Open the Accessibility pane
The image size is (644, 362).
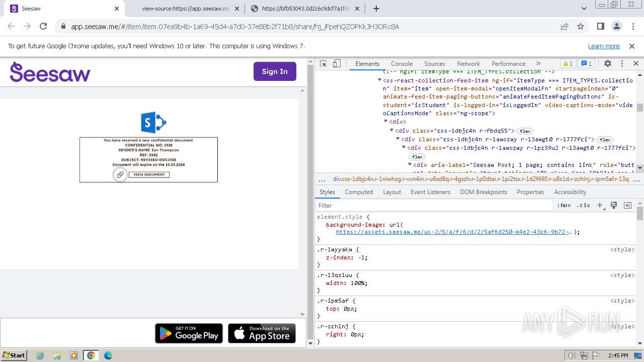[x=570, y=192]
